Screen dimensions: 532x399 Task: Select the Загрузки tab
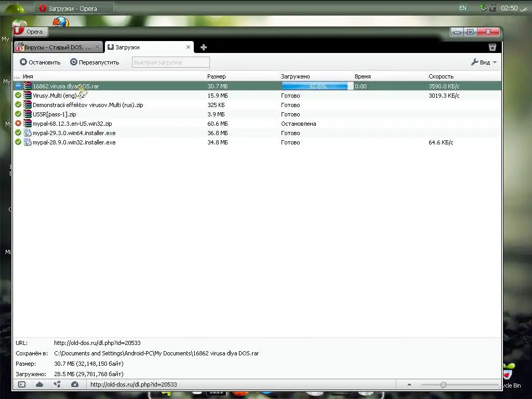(149, 47)
